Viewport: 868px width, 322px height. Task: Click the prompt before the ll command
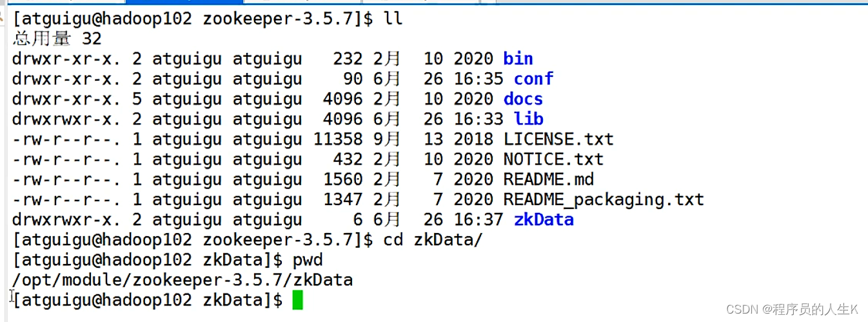[193, 19]
